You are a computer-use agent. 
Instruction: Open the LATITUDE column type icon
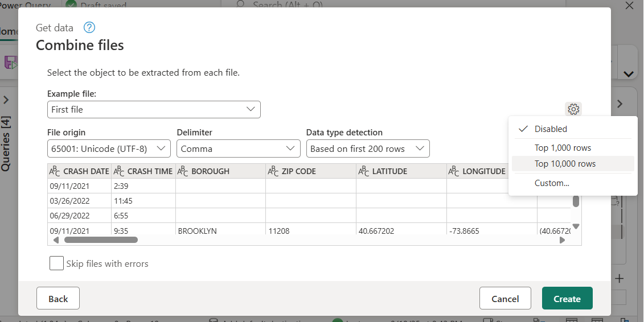(x=363, y=171)
